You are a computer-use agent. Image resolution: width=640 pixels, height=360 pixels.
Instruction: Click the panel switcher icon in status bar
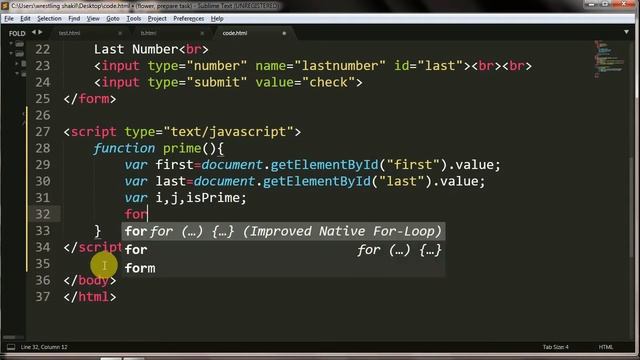pos(11,347)
